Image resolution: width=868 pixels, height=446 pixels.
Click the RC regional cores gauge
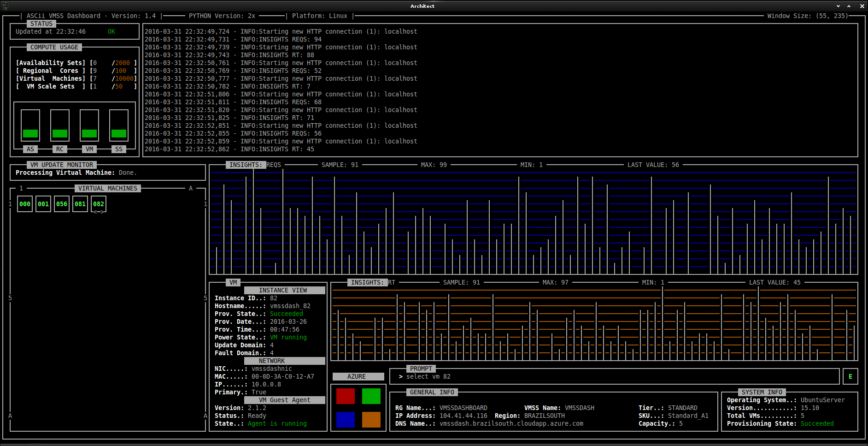tap(60, 125)
